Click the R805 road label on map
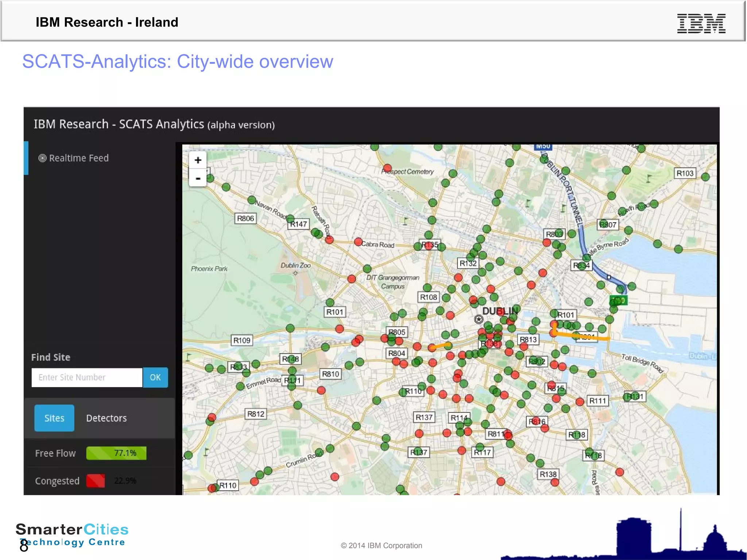747x560 pixels. tap(397, 332)
